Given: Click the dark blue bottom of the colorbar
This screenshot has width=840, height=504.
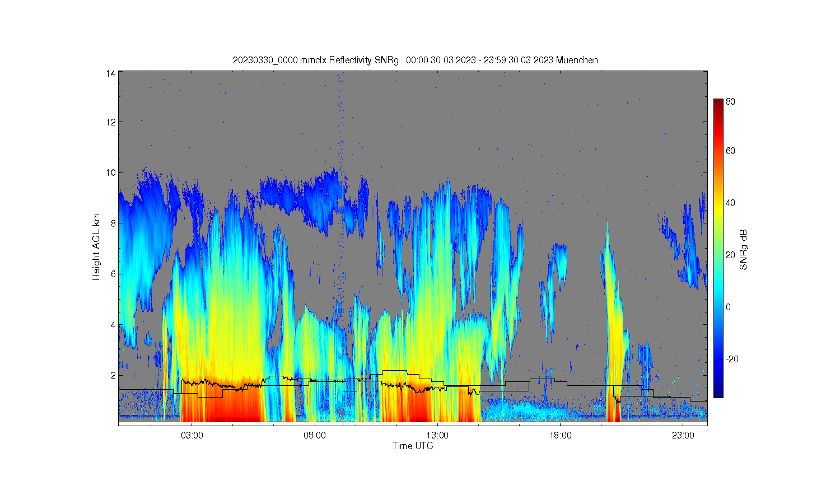Looking at the screenshot, I should tap(718, 392).
